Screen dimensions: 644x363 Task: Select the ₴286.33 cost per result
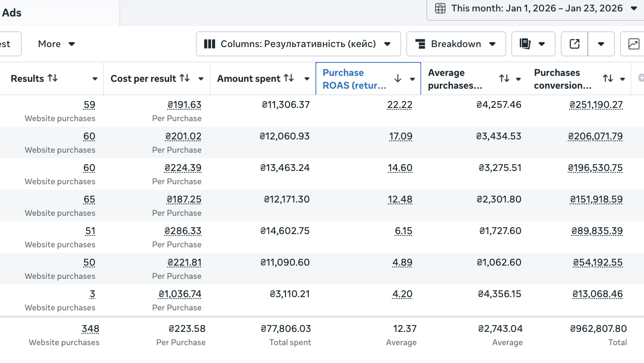pos(183,231)
